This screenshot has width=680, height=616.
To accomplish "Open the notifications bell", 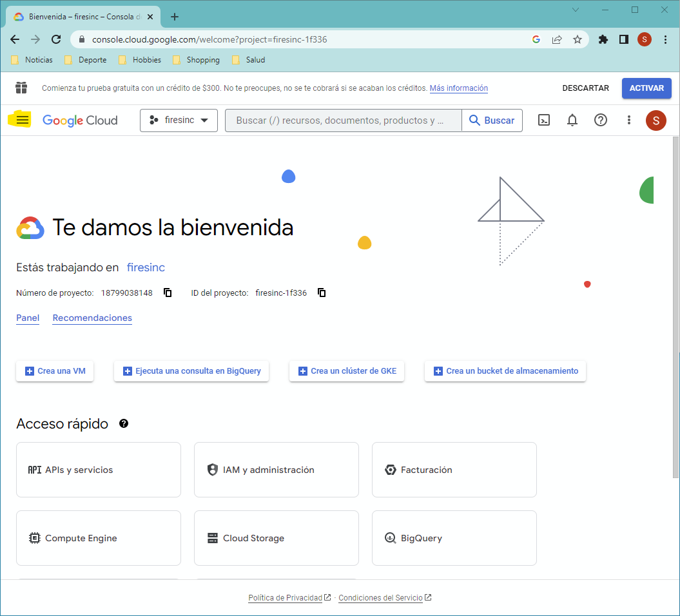I will pyautogui.click(x=572, y=120).
